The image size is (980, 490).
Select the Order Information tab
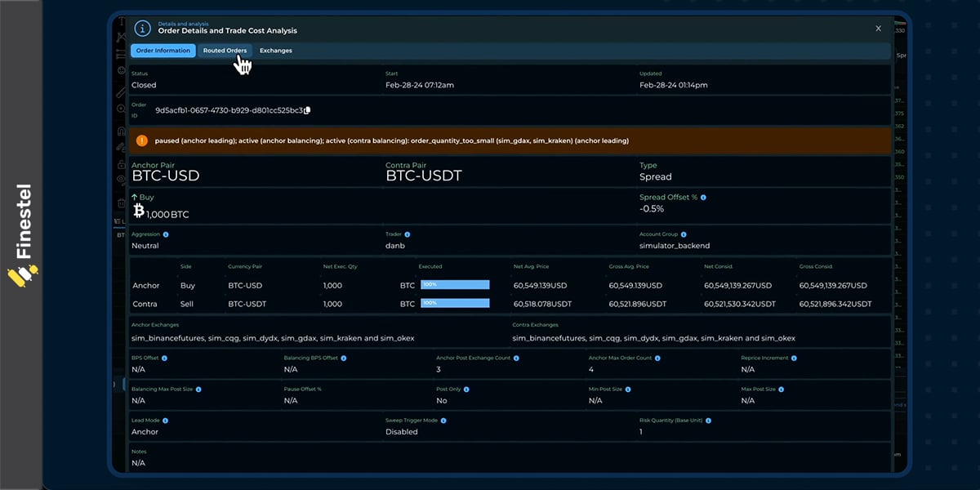tap(163, 51)
